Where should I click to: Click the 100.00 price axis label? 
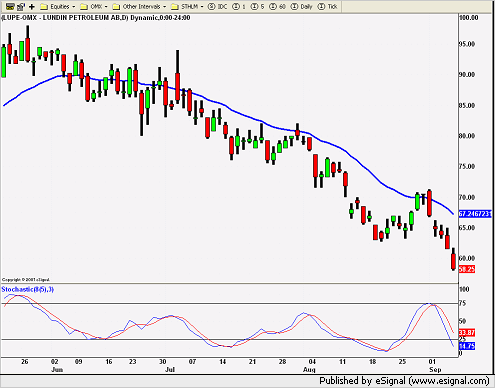[x=468, y=18]
